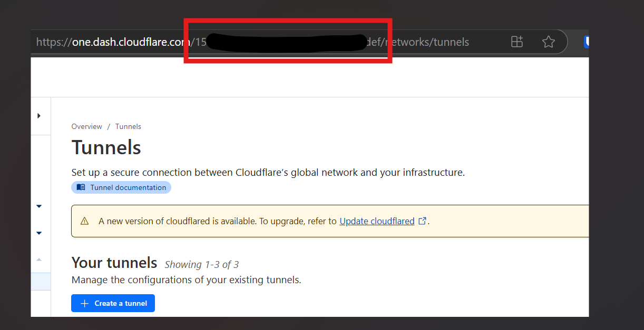This screenshot has width=644, height=330.
Task: Click Tunnels in the breadcrumb trail
Action: (128, 126)
